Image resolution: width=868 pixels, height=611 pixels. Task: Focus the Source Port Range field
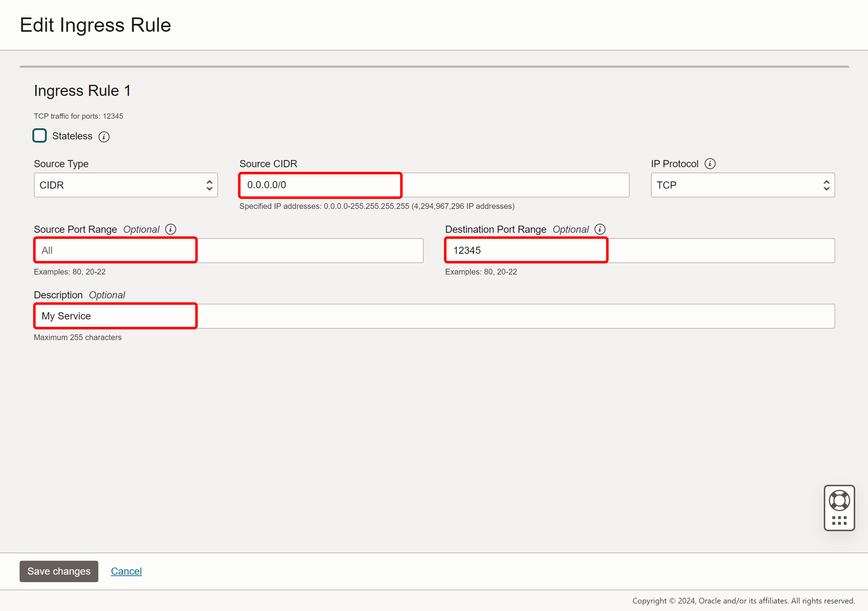point(228,250)
